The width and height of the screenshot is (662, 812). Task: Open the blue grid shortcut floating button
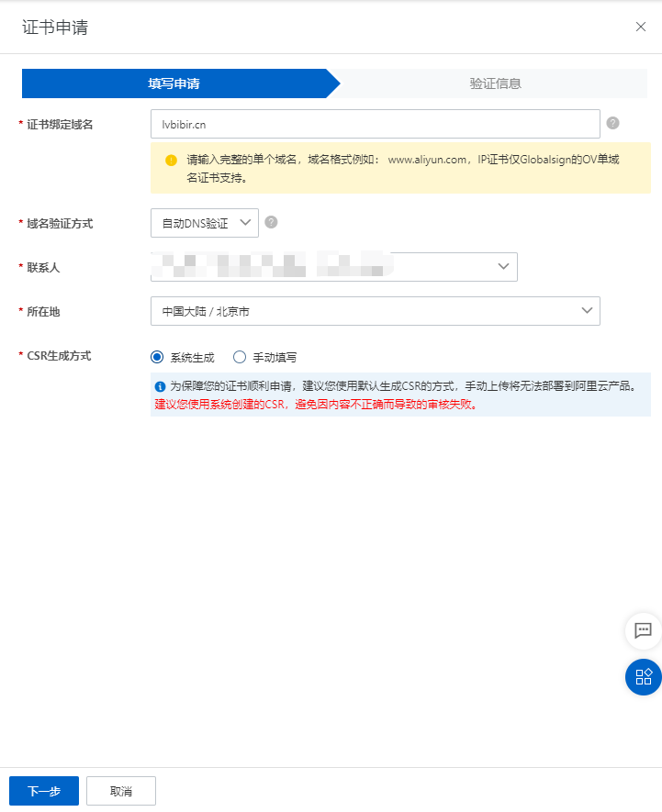click(643, 677)
